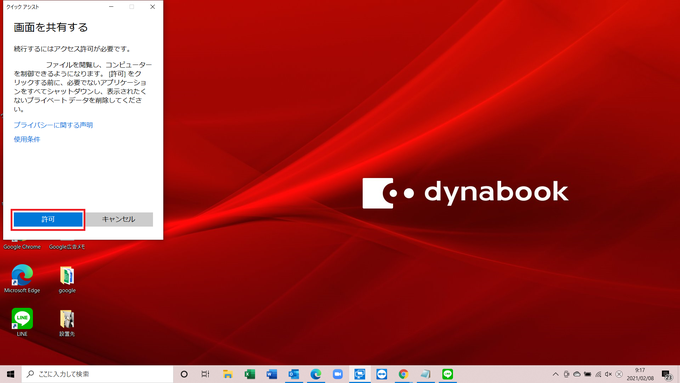Select the google folder on desktop
Image resolution: width=680 pixels, height=383 pixels.
coord(67,279)
